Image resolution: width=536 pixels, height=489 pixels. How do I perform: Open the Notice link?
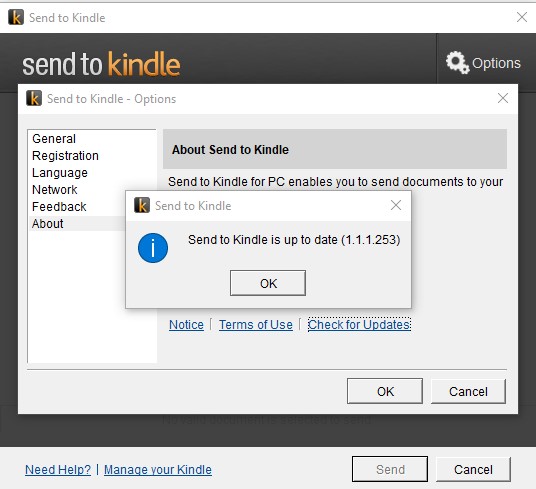tap(186, 325)
